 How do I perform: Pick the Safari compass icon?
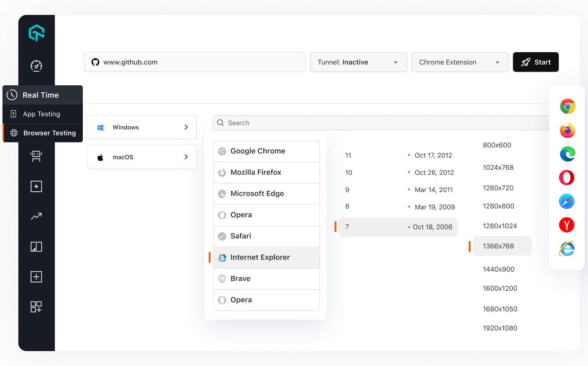567,202
